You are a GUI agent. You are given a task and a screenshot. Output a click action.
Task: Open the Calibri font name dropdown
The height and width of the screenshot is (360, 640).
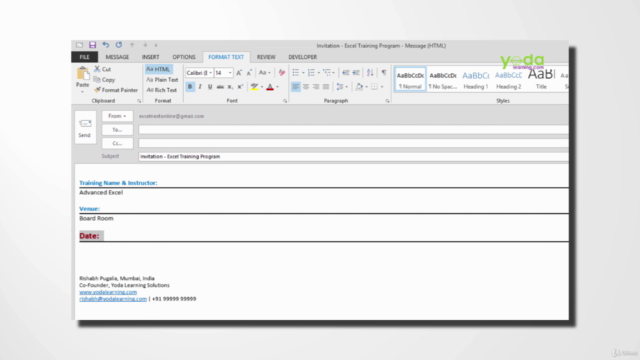click(211, 73)
